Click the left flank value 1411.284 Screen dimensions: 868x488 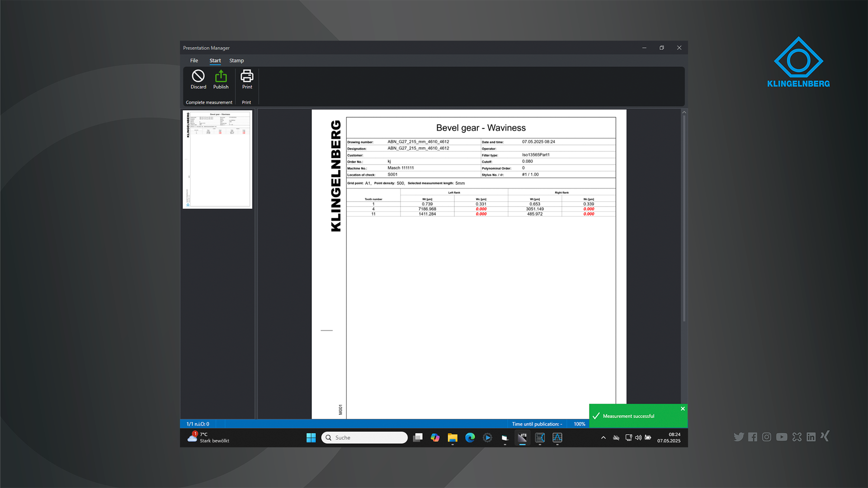coord(427,214)
